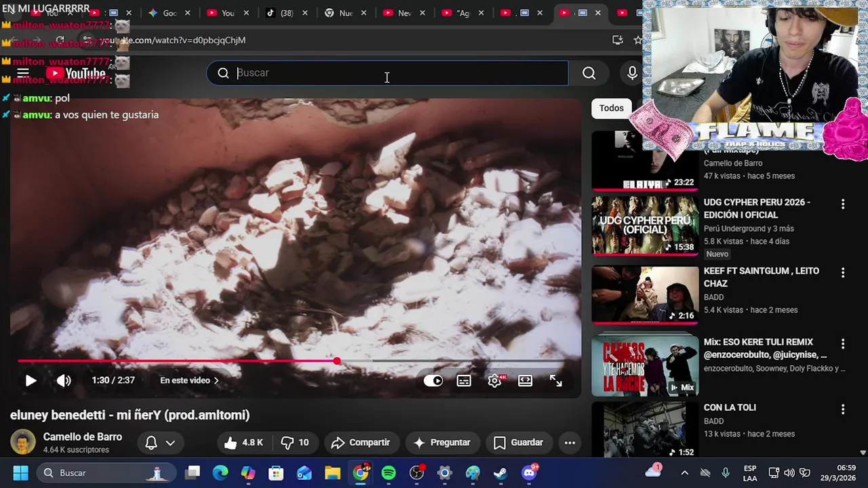Viewport: 868px width, 488px height.
Task: Go to the YouTube home logo
Action: point(76,73)
